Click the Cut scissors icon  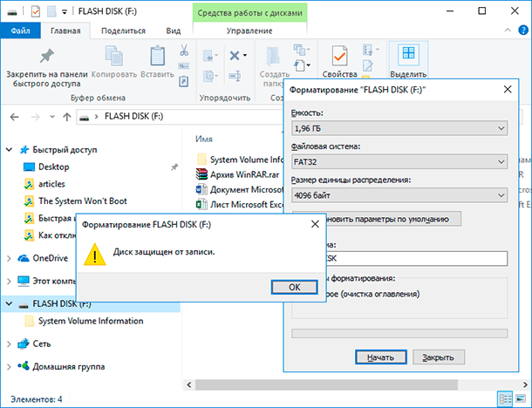(184, 50)
